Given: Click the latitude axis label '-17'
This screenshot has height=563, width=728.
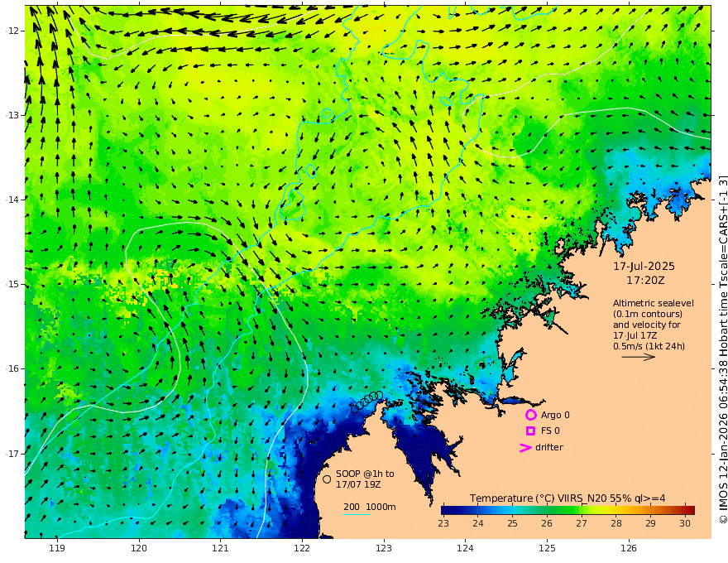Looking at the screenshot, I should click(12, 454).
